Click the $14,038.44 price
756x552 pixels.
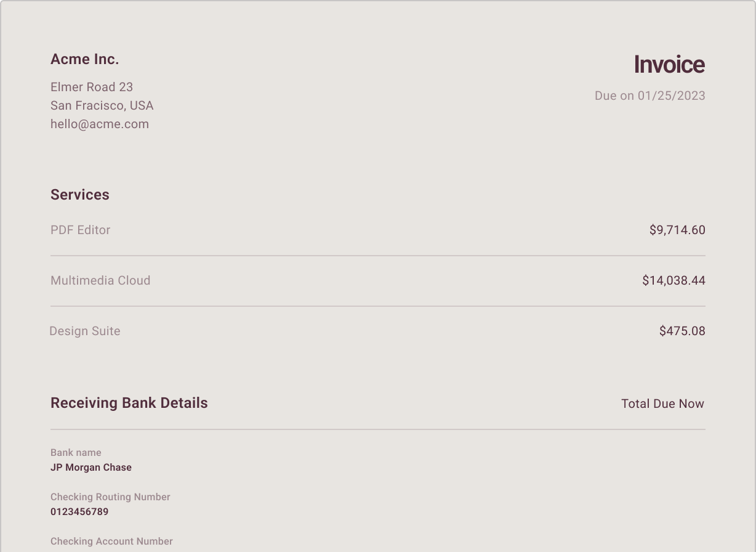pos(674,280)
